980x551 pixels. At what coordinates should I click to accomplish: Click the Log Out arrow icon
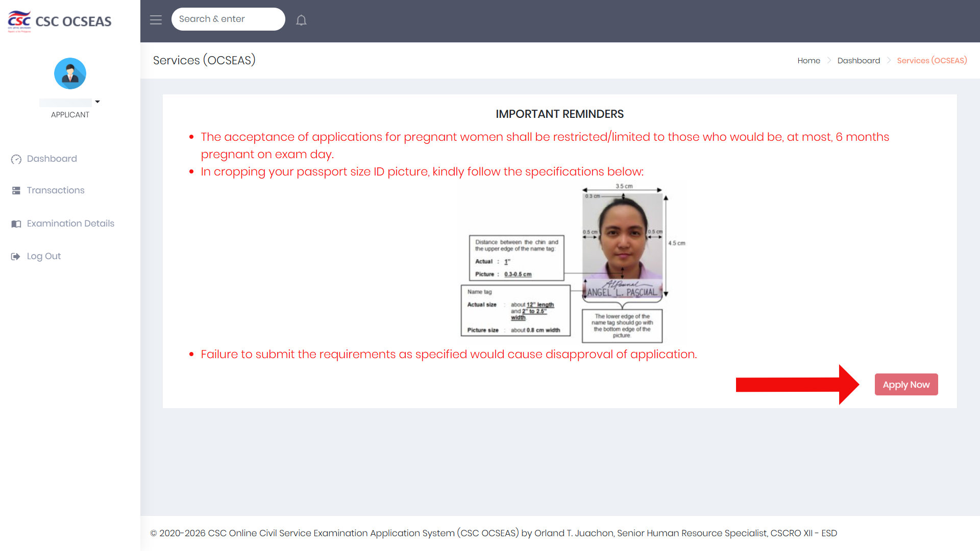[16, 256]
